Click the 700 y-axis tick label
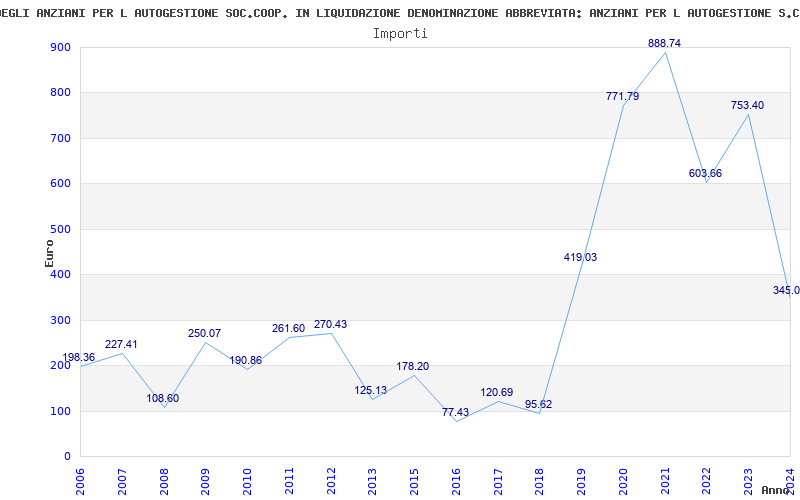 click(60, 138)
